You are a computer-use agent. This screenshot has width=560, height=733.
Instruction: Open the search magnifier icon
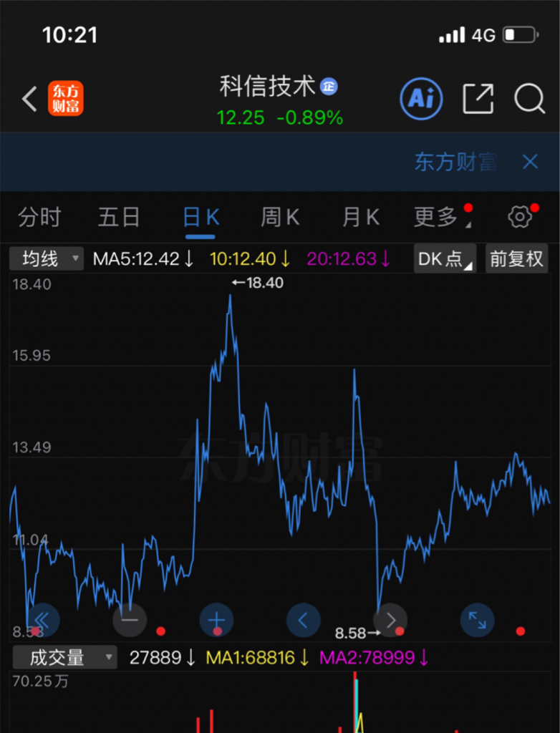click(529, 99)
